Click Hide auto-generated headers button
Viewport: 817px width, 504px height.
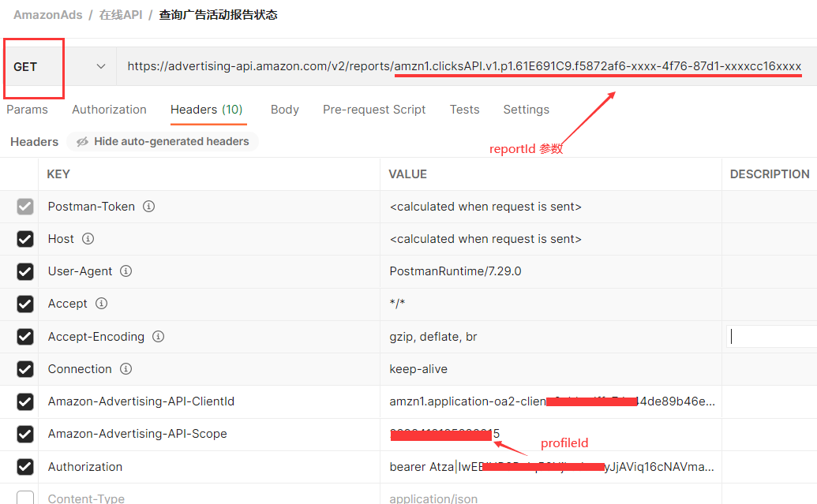point(163,142)
